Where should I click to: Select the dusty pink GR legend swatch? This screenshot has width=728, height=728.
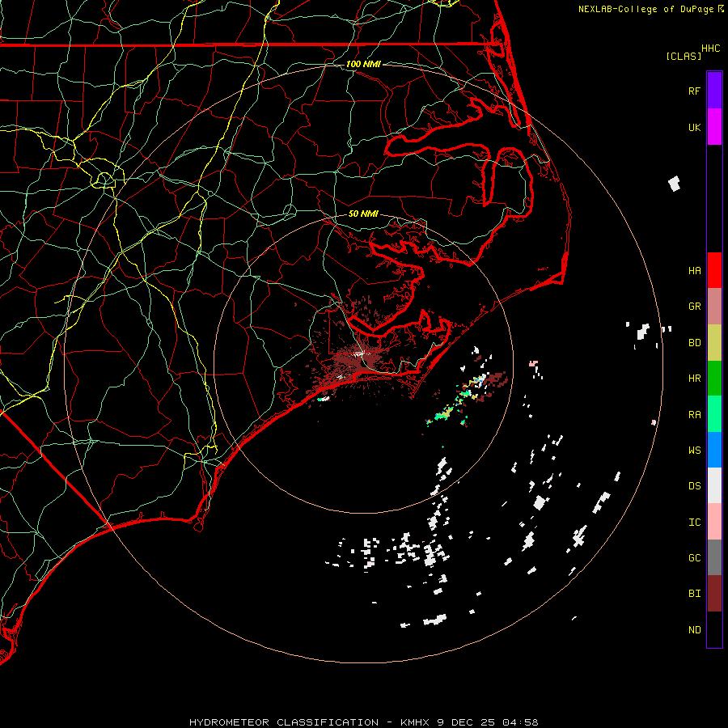714,307
